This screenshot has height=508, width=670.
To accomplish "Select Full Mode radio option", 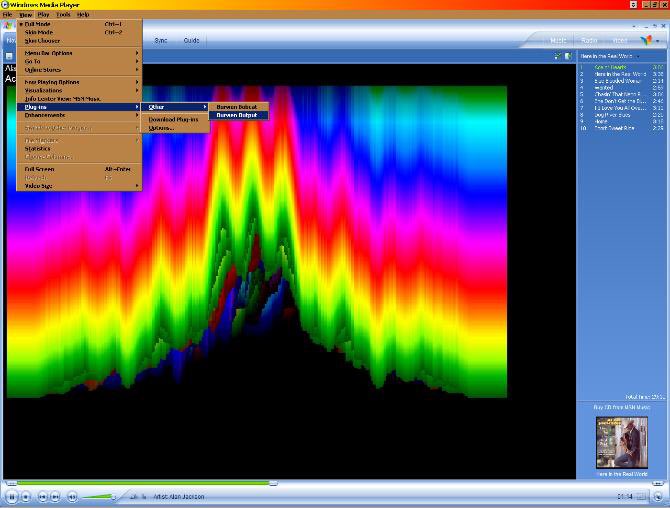I will tap(79, 24).
